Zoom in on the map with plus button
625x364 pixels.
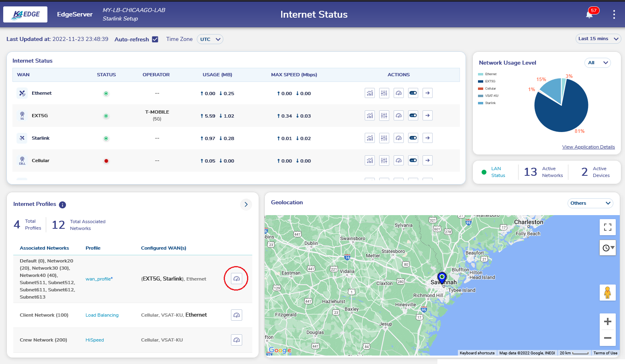click(607, 321)
